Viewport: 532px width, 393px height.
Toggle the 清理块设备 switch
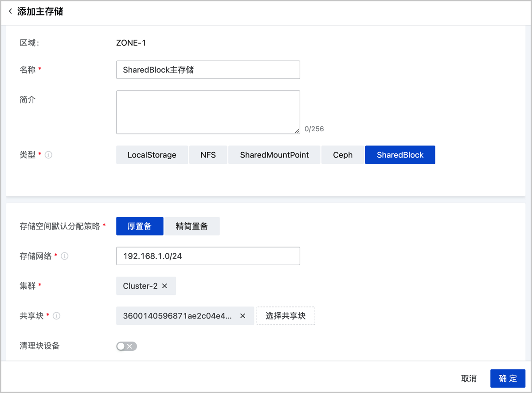point(126,346)
